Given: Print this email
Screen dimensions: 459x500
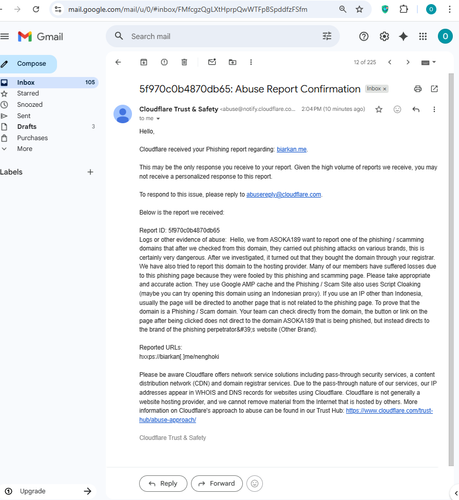Looking at the screenshot, I should [418, 89].
